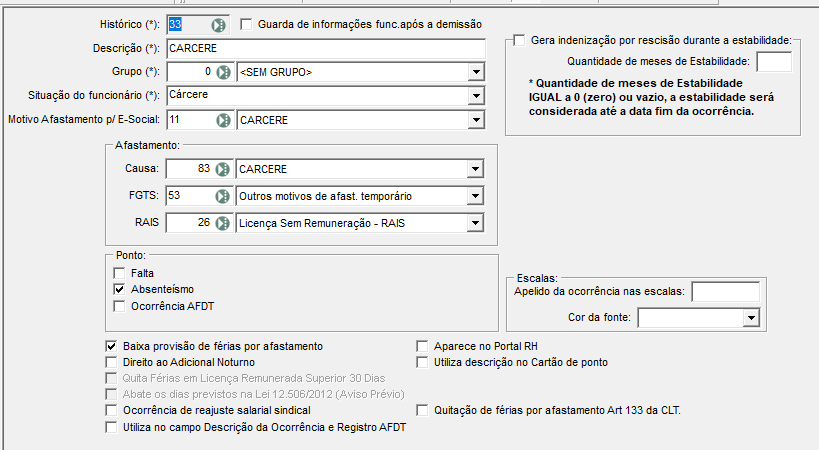819x450 pixels.
Task: Click the RAIS code field with 26
Action: 191,223
